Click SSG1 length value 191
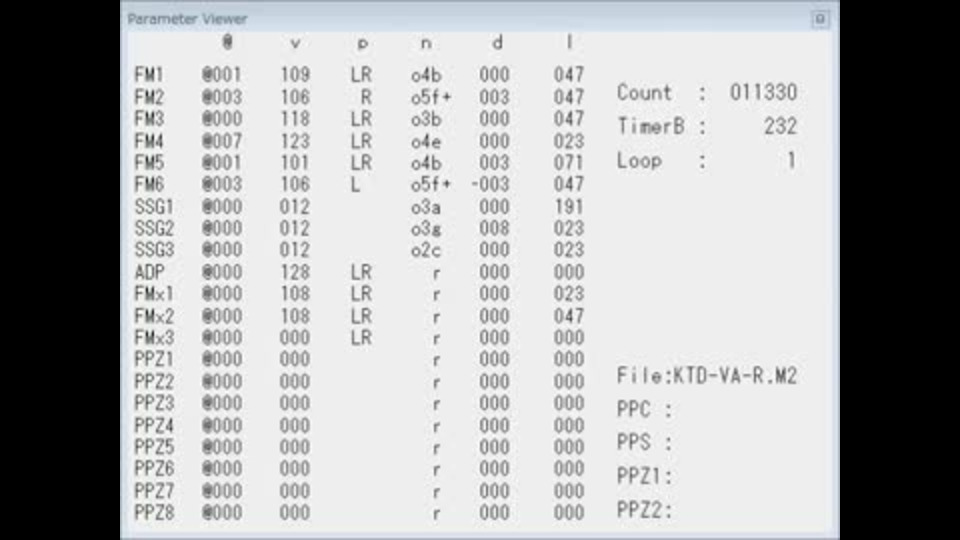This screenshot has height=540, width=960. (569, 206)
